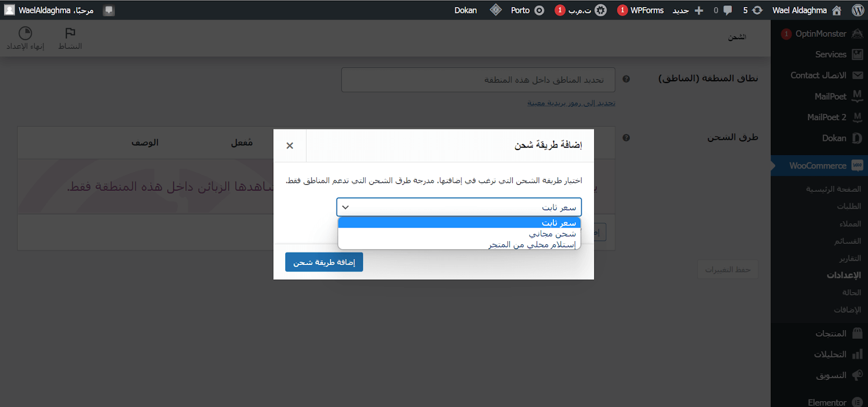This screenshot has height=407, width=868.
Task: Open WPForms in the admin bar
Action: [647, 10]
